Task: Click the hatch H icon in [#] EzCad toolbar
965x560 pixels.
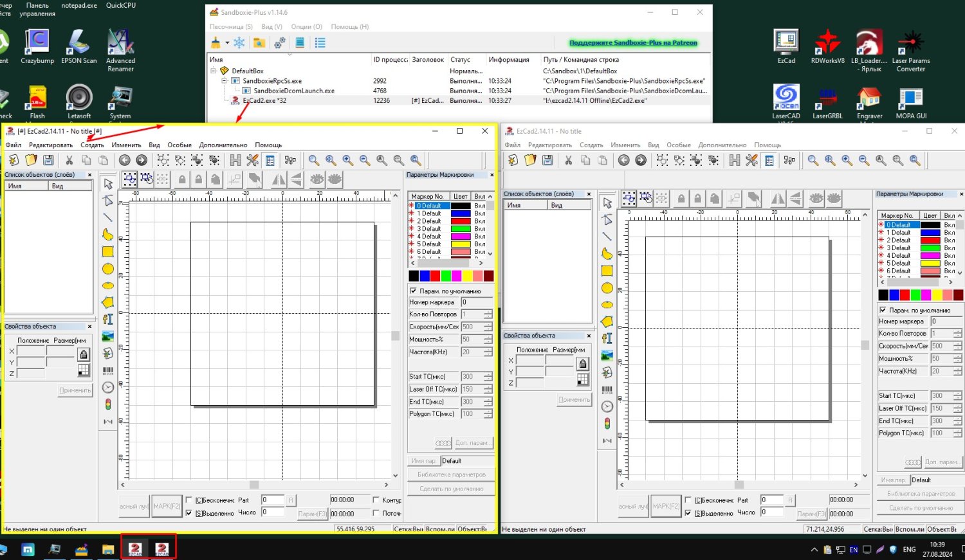Action: coord(235,160)
